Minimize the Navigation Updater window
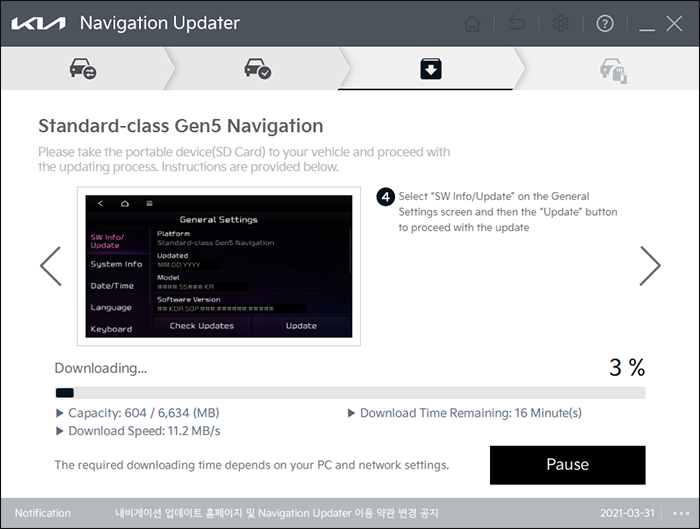The height and width of the screenshot is (529, 700). point(646,28)
